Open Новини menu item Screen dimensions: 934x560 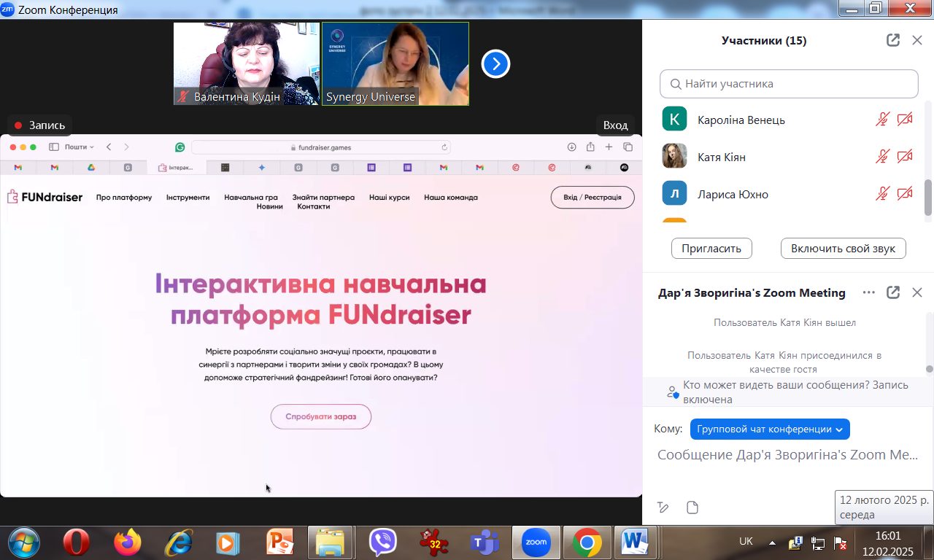pos(270,206)
